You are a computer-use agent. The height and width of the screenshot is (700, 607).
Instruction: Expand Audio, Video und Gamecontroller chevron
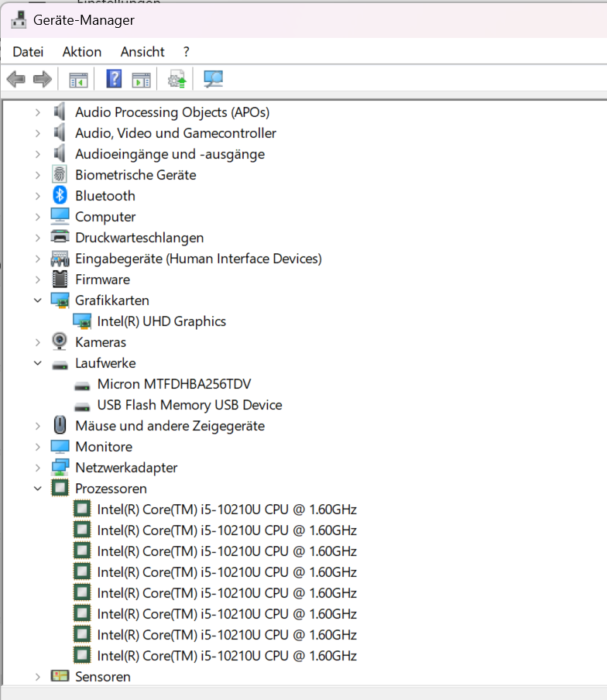click(x=38, y=133)
